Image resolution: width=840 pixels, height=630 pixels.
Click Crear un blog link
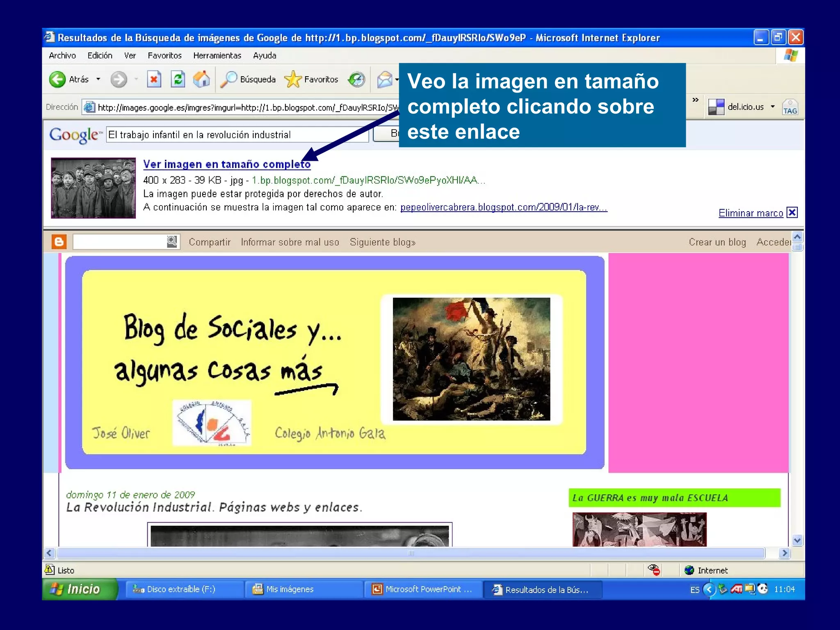[x=717, y=242]
